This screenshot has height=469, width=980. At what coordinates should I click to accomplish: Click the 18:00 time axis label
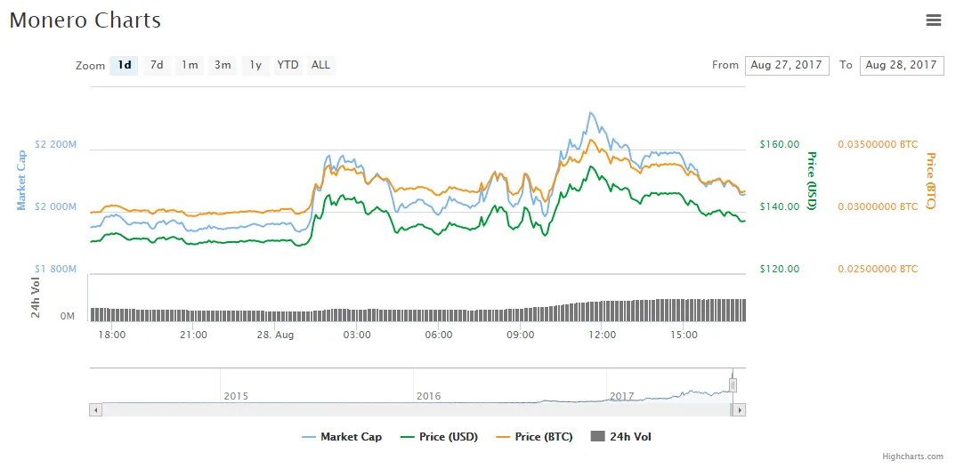tap(112, 335)
